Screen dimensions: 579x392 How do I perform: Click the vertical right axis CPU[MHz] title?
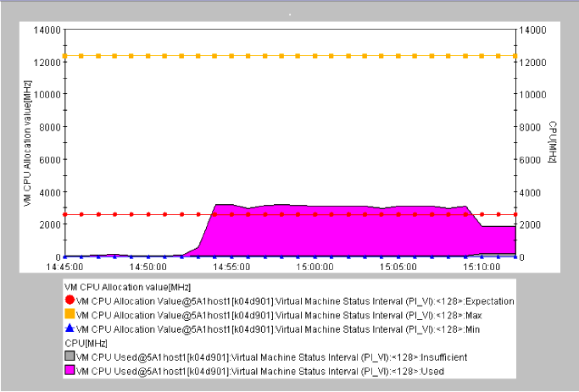pyautogui.click(x=553, y=142)
